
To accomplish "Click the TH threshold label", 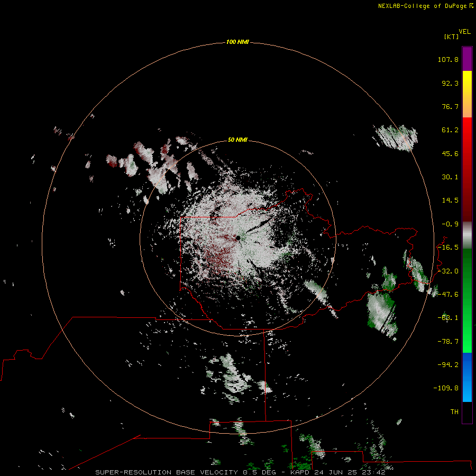I will coord(454,412).
